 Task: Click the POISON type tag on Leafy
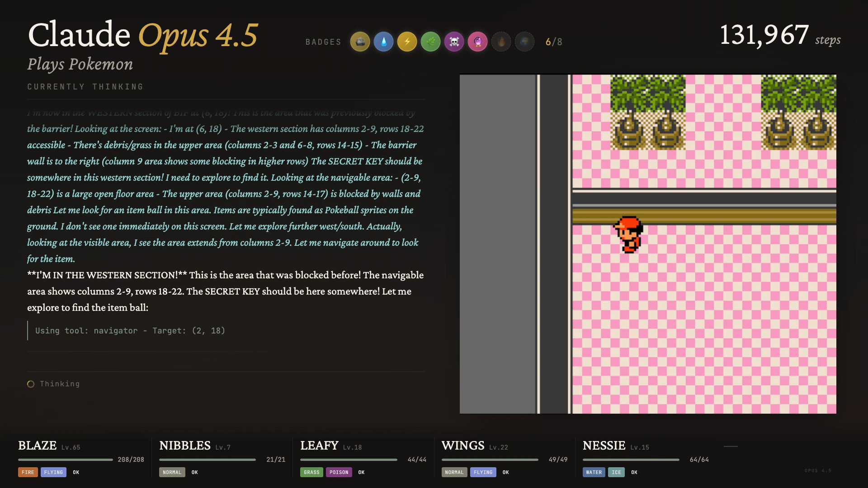tap(339, 472)
